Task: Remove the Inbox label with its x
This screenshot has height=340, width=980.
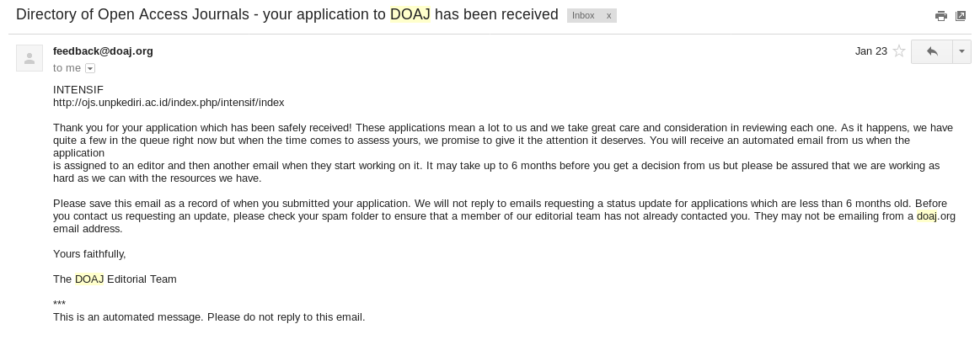Action: [x=608, y=16]
